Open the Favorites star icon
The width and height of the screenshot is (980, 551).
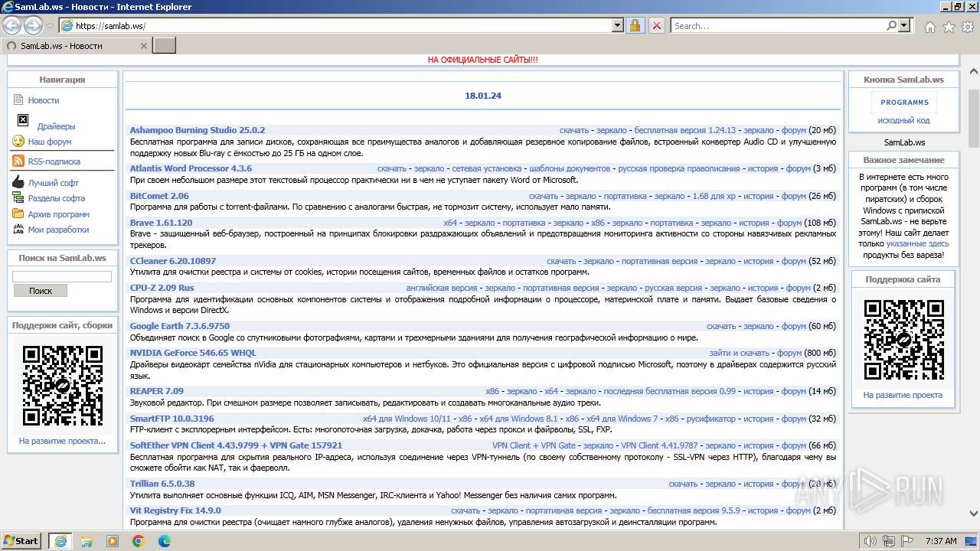pos(949,27)
